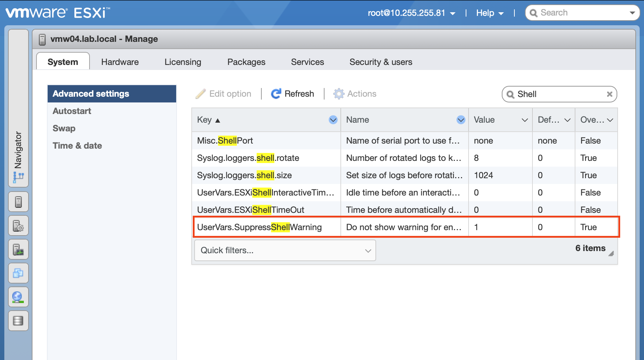This screenshot has height=360, width=644.
Task: Expand the top Search box dropdown arrow
Action: 632,13
